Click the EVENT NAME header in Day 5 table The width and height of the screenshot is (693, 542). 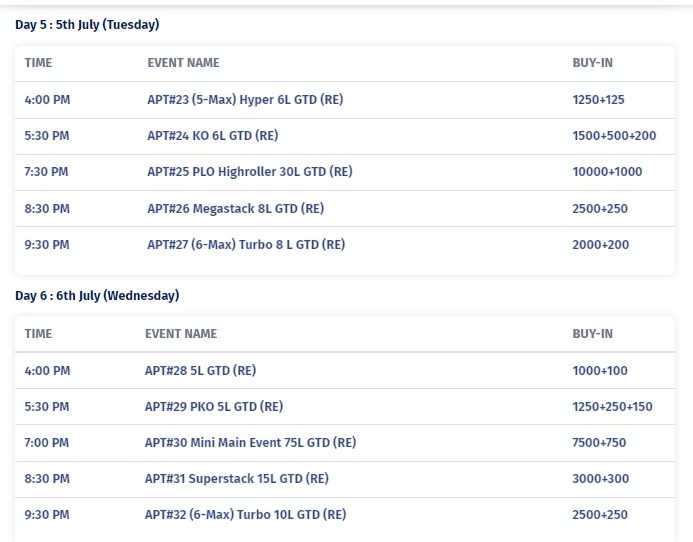[x=183, y=63]
